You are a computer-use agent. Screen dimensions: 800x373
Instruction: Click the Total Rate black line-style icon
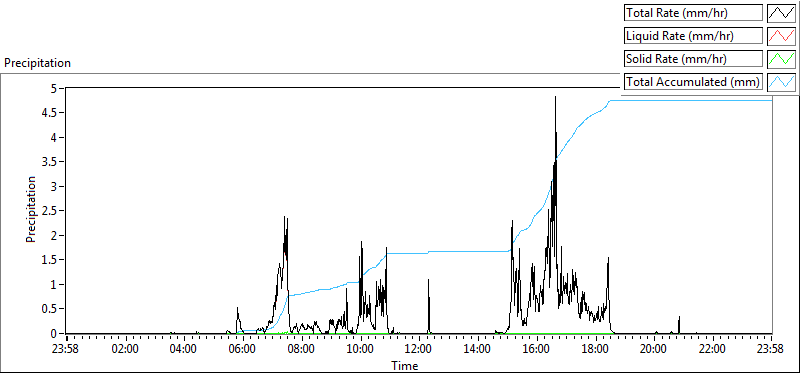[781, 13]
